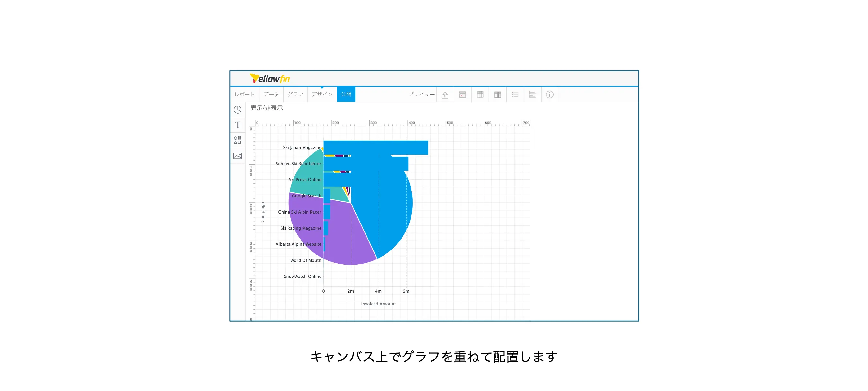Open the information circle icon
This screenshot has width=868, height=391.
550,95
